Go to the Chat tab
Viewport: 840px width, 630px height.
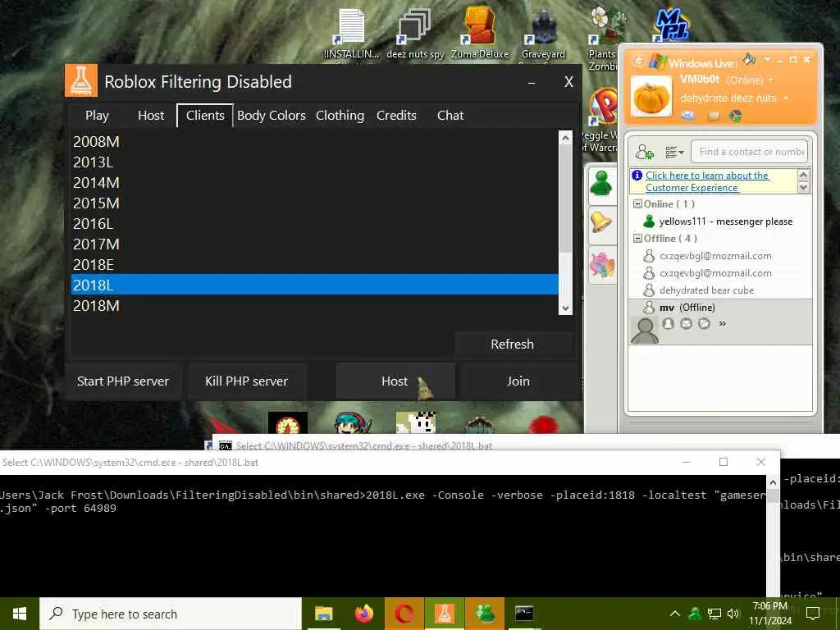click(450, 115)
